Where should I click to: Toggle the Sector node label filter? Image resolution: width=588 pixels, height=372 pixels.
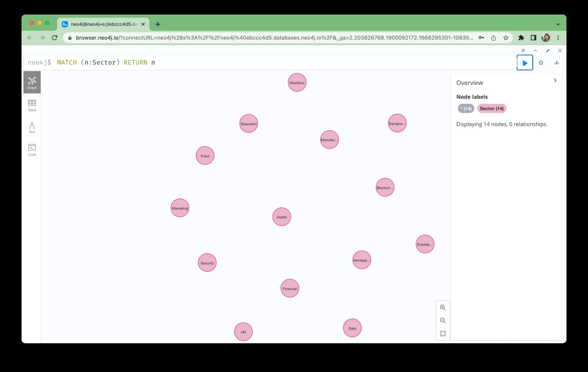tap(492, 108)
